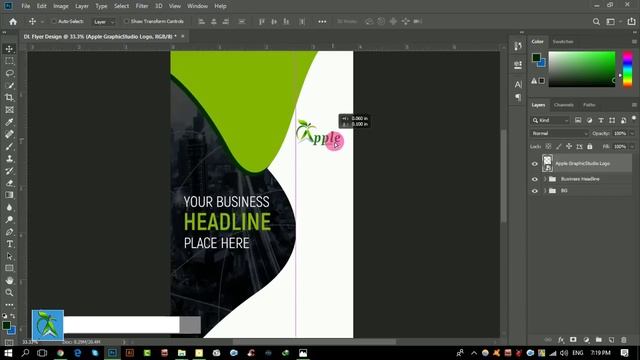Select the Apple GraphicStudio Logo layer thumbnail
The width and height of the screenshot is (640, 360).
pyautogui.click(x=547, y=163)
